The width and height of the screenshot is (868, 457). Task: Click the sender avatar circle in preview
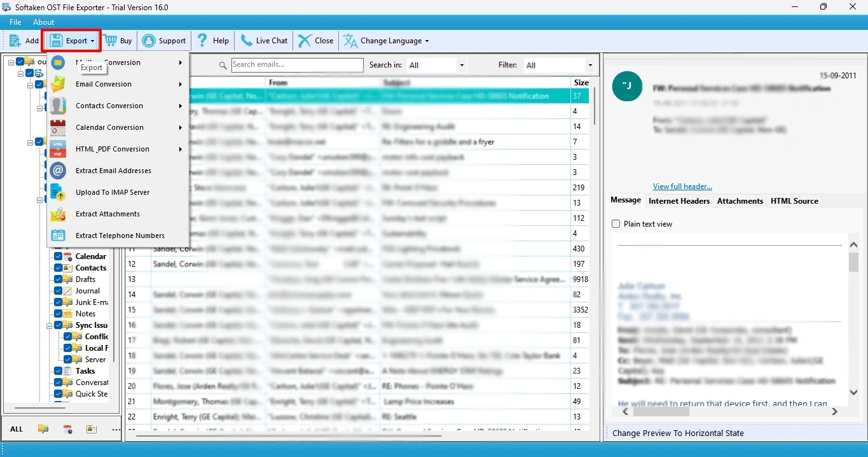tap(627, 86)
